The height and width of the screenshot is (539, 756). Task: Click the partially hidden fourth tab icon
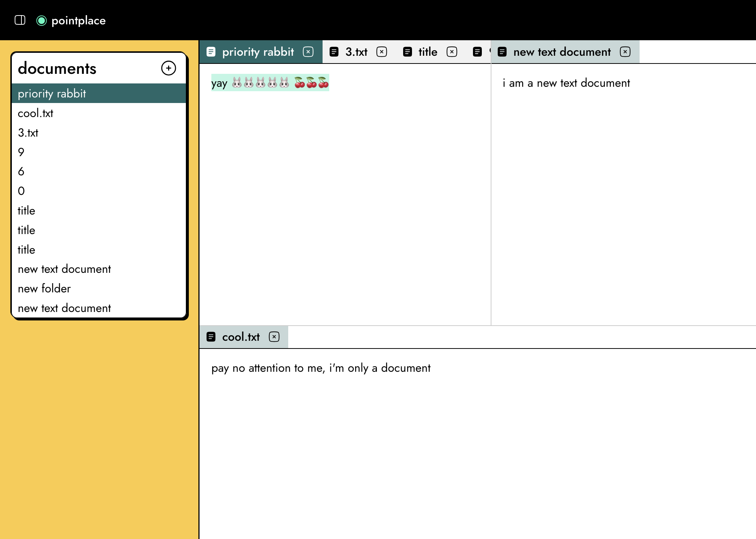[x=477, y=52]
